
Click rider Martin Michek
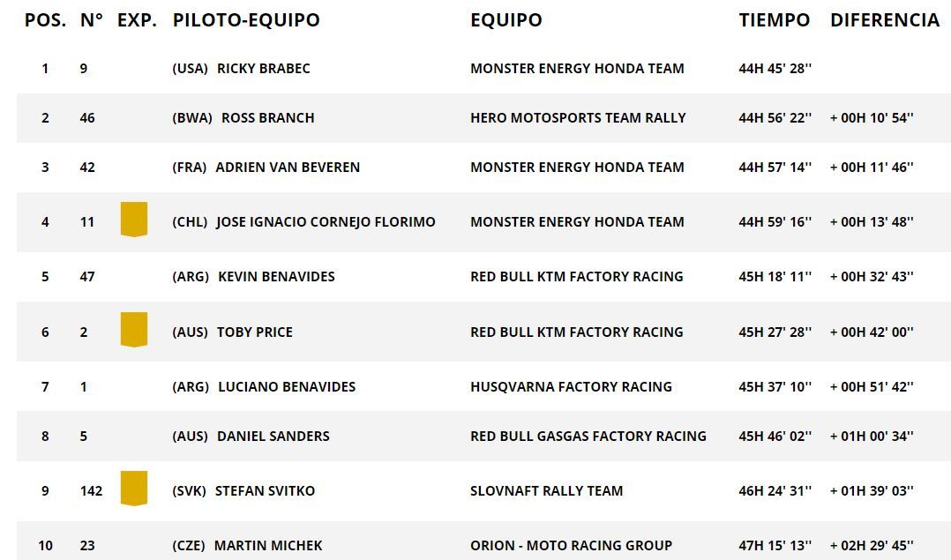pos(266,545)
